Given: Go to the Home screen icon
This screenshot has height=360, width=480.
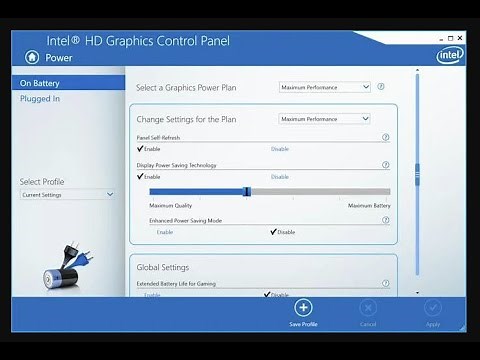Looking at the screenshot, I should [x=32, y=57].
